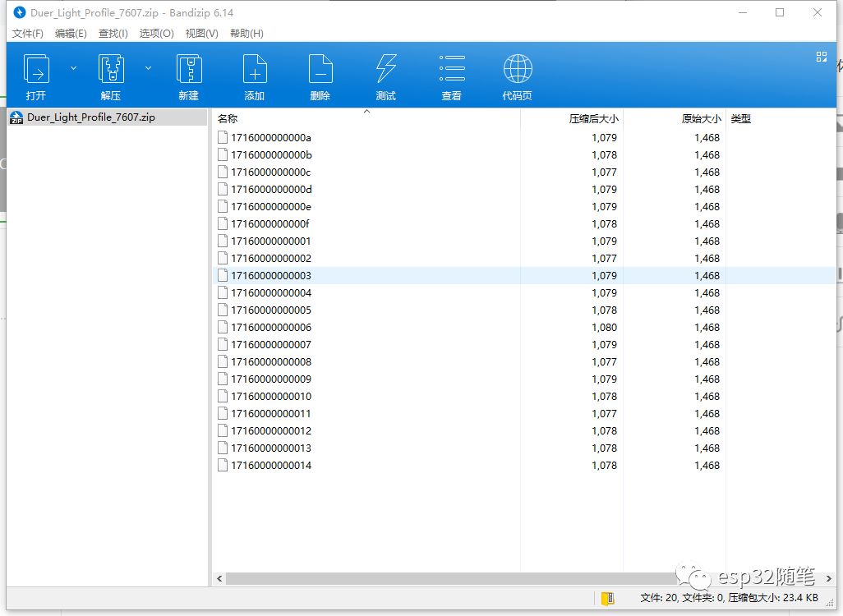Click the New archive (新建) icon

coord(189,69)
